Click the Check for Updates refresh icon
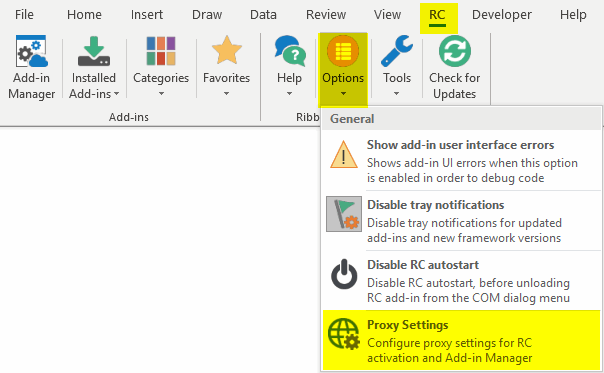Viewport: 604px width, 373px height. [x=455, y=51]
